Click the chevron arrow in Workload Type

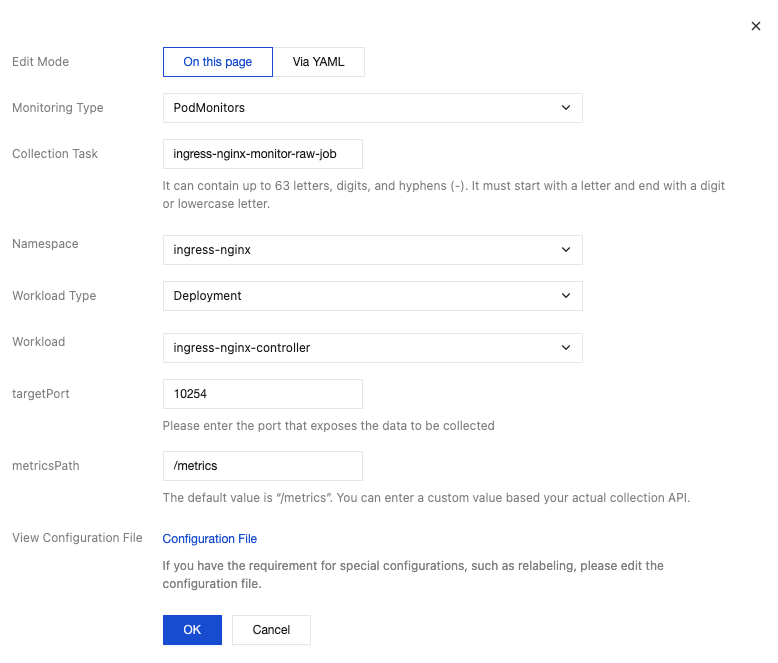click(x=566, y=296)
